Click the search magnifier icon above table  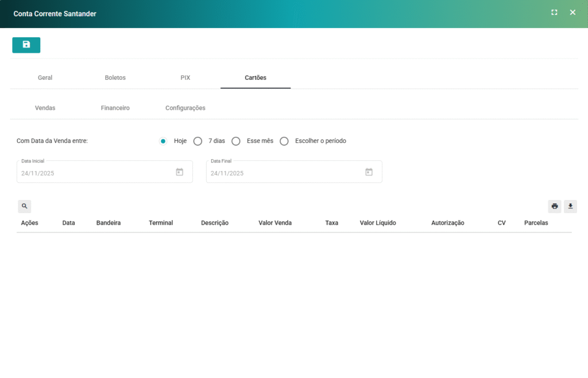[24, 206]
